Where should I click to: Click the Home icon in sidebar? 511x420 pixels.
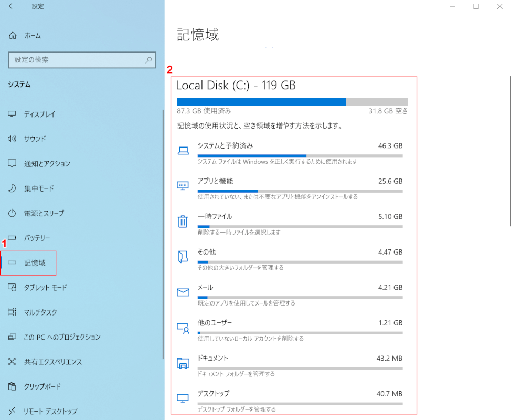(x=13, y=36)
